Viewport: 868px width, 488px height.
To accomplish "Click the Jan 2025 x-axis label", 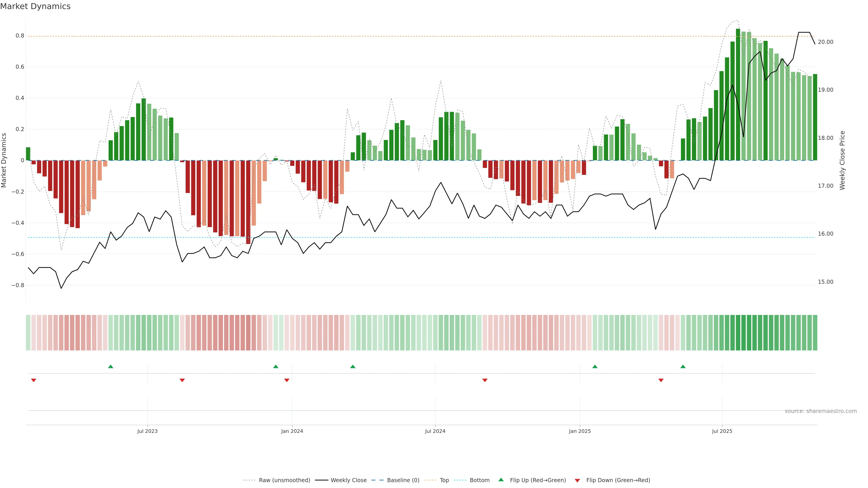I will click(x=580, y=431).
